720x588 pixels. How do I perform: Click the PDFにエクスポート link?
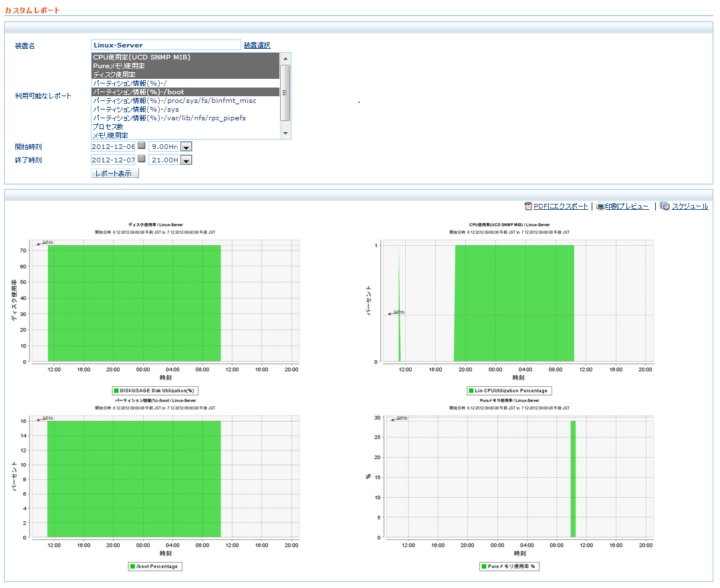[x=561, y=206]
